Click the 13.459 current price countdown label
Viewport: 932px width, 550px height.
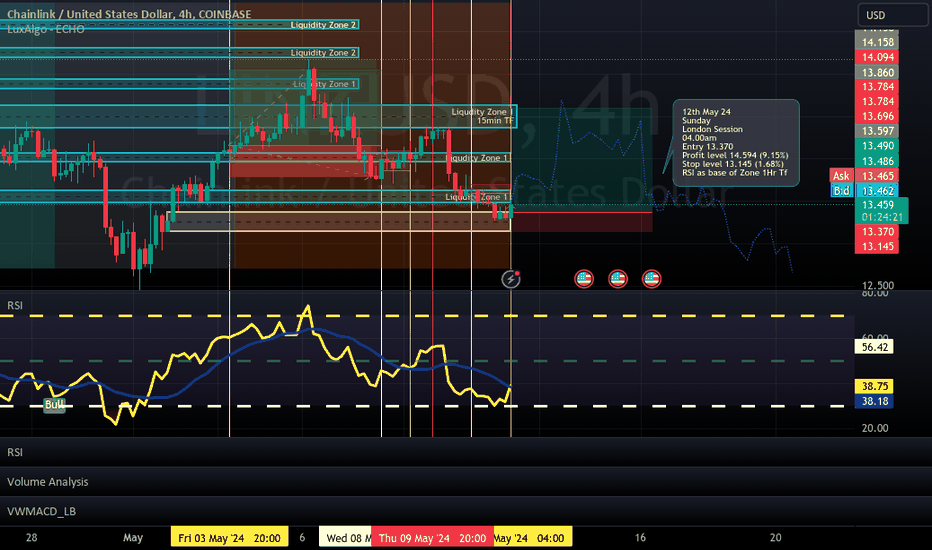[881, 210]
